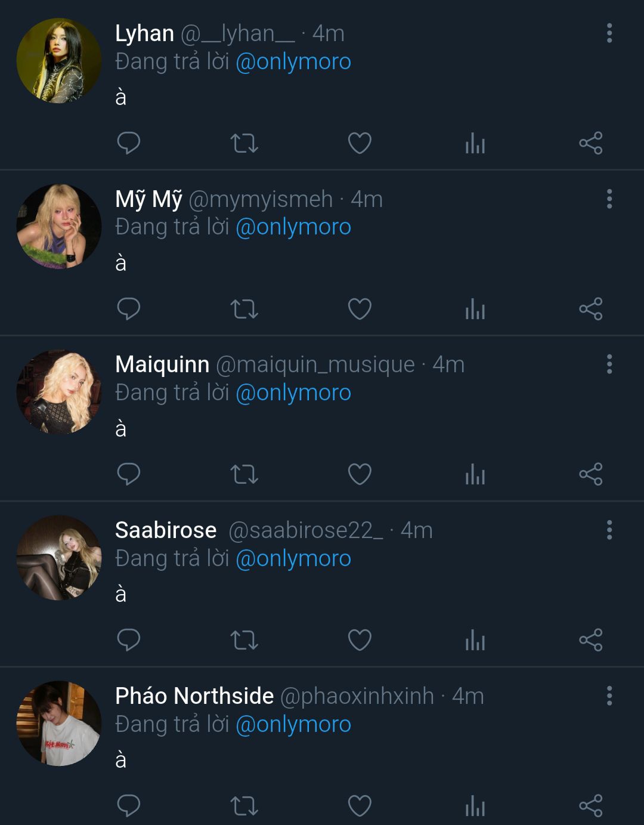
Task: Retweet Maiquinn's reply
Action: (x=244, y=475)
